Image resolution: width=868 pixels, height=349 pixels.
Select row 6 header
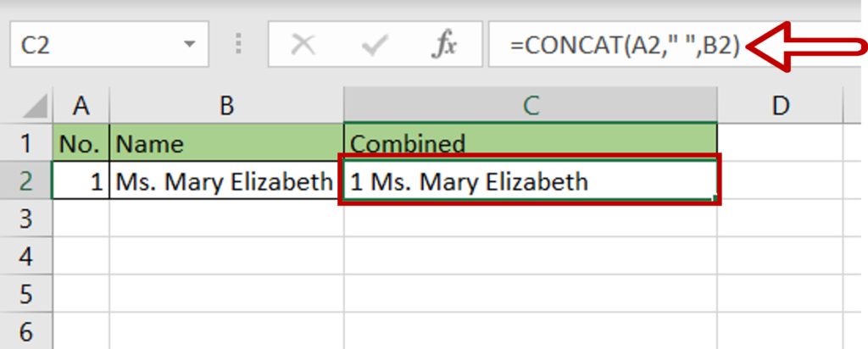click(26, 332)
